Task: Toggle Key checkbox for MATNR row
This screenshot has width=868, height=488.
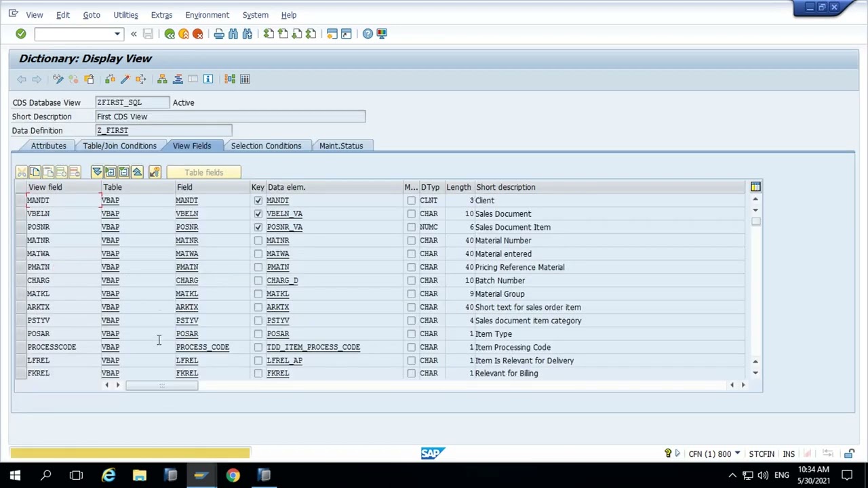Action: tap(258, 241)
